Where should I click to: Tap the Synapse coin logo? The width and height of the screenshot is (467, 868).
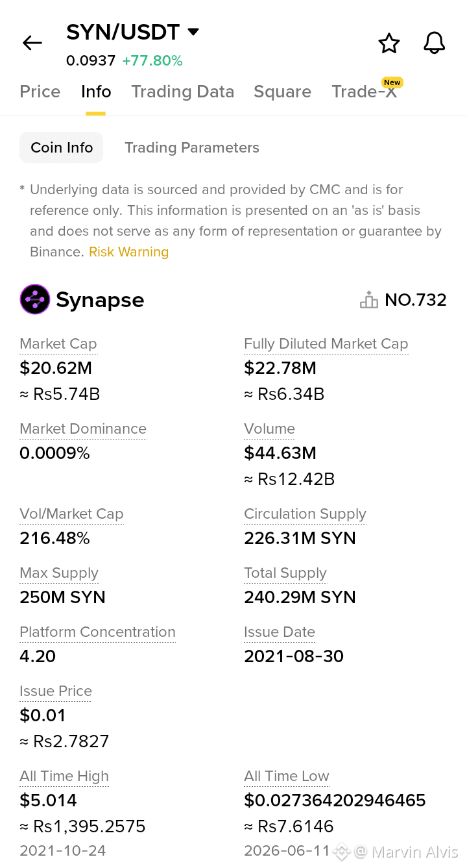pos(35,299)
